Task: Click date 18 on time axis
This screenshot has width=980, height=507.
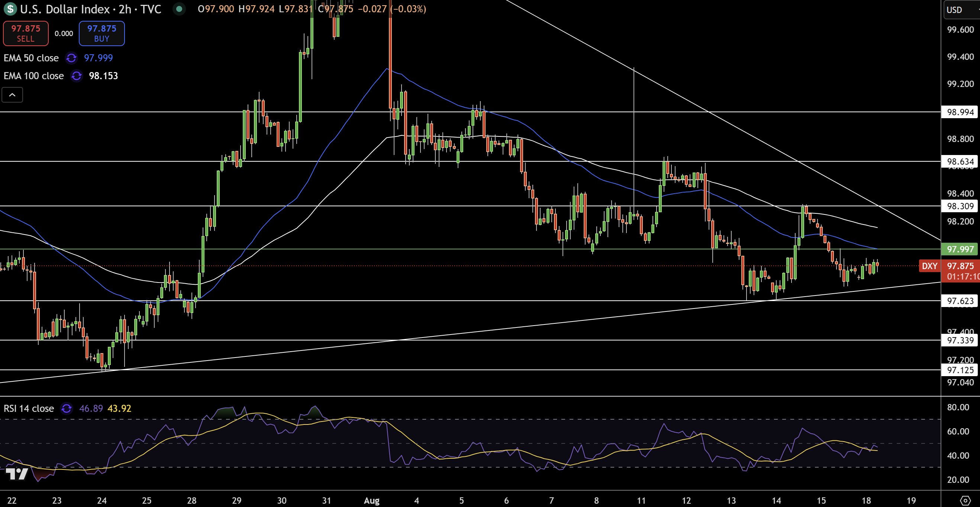Action: [x=866, y=501]
